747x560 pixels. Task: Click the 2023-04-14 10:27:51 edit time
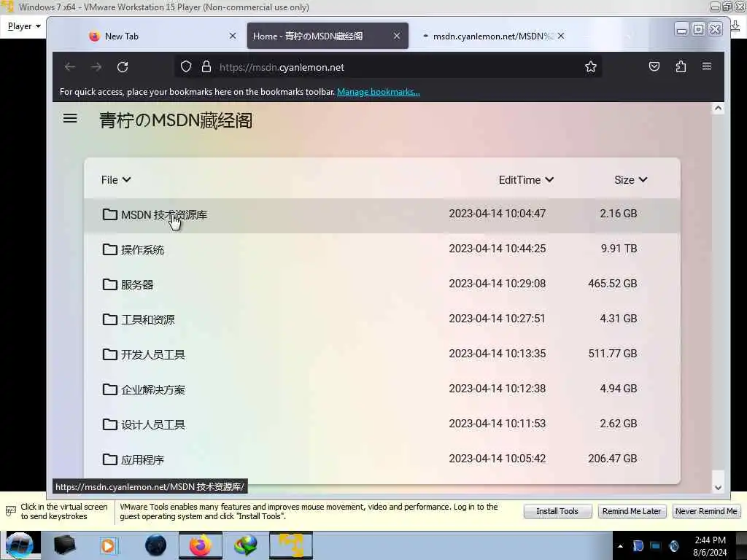pos(498,319)
